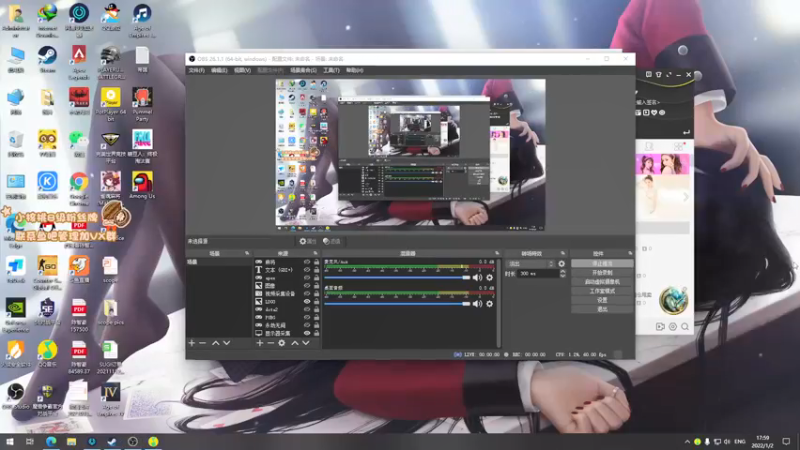The height and width of the screenshot is (450, 800).
Task: Toggle lock on 显示器采集 source
Action: (x=316, y=333)
